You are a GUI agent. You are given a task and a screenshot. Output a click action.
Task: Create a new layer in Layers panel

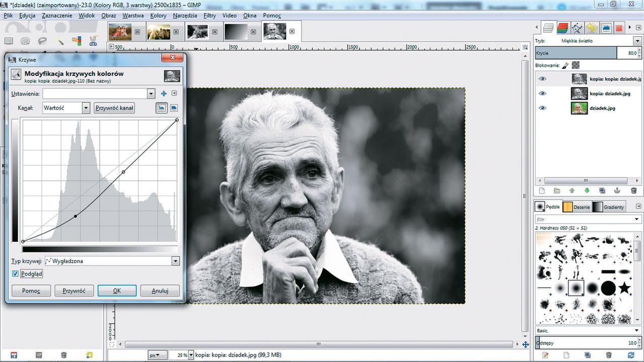click(x=542, y=191)
